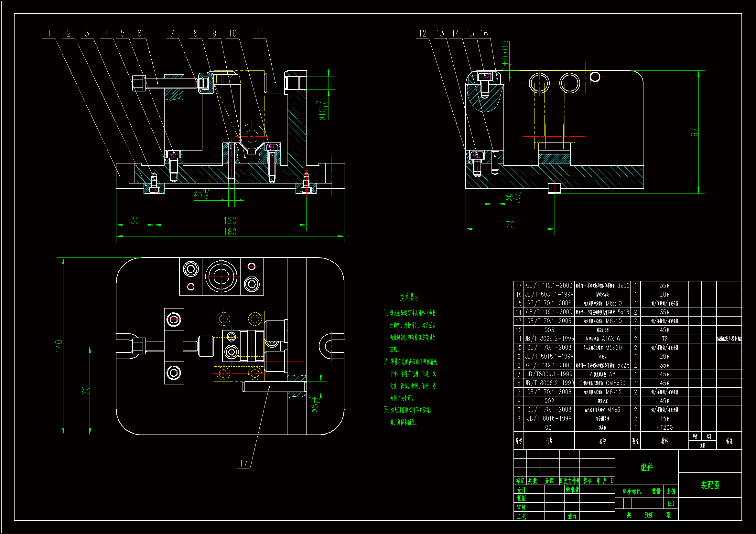This screenshot has width=756, height=534.
Task: Click balloon number 16 label
Action: pyautogui.click(x=484, y=33)
